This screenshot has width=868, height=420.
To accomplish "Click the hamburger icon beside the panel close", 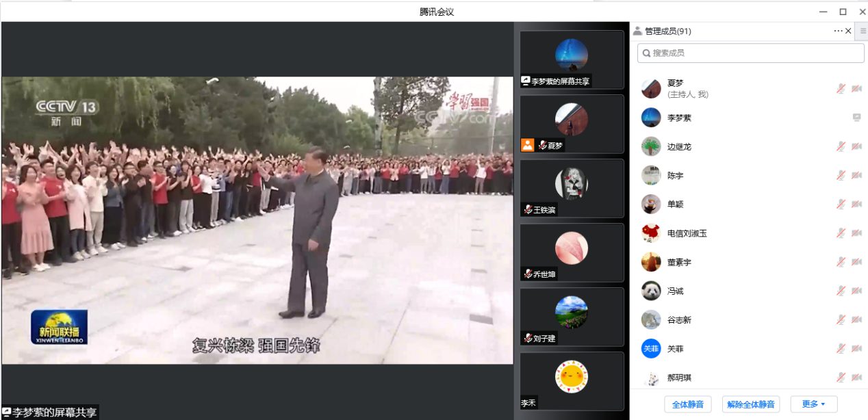I will [x=863, y=31].
